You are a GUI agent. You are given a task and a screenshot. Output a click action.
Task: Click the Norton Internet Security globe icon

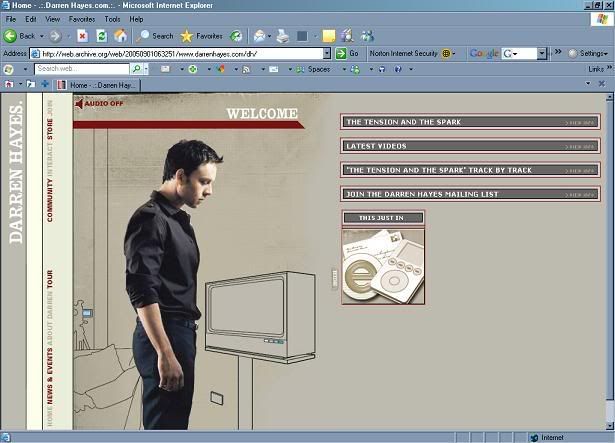446,53
